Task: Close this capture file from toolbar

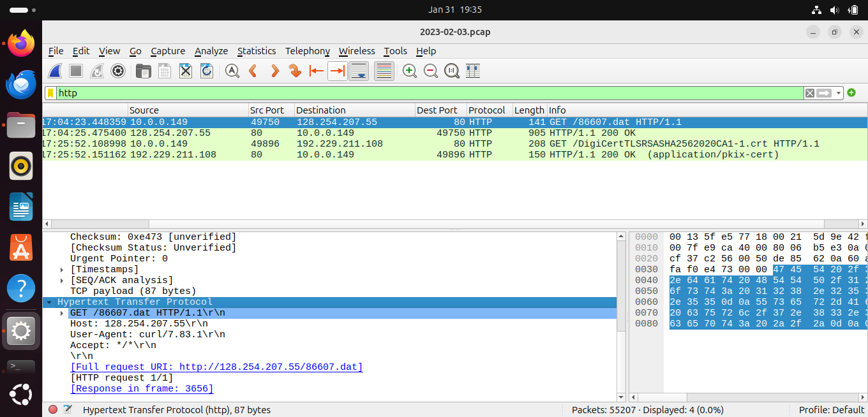Action: 186,71
